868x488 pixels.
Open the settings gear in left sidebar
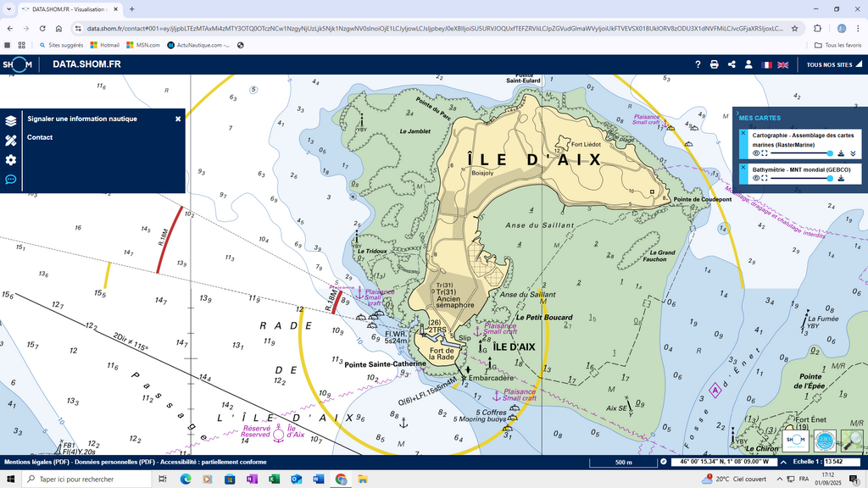10,160
